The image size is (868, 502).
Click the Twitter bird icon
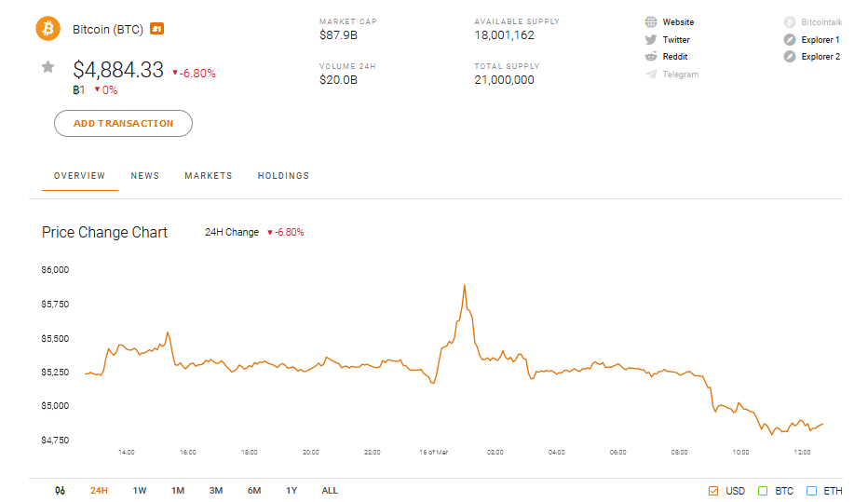(651, 40)
